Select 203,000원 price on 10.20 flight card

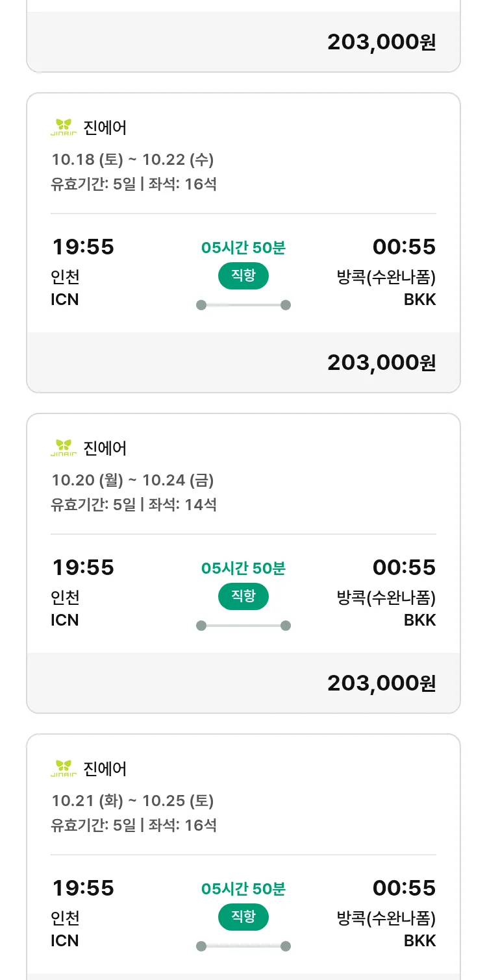tap(381, 683)
